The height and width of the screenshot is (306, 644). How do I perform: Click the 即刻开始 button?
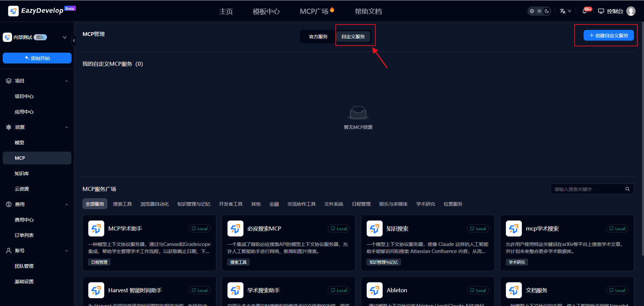click(37, 58)
